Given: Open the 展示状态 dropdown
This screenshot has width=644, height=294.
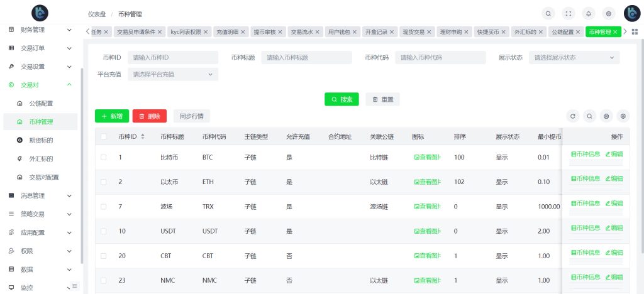Looking at the screenshot, I should click(x=574, y=57).
